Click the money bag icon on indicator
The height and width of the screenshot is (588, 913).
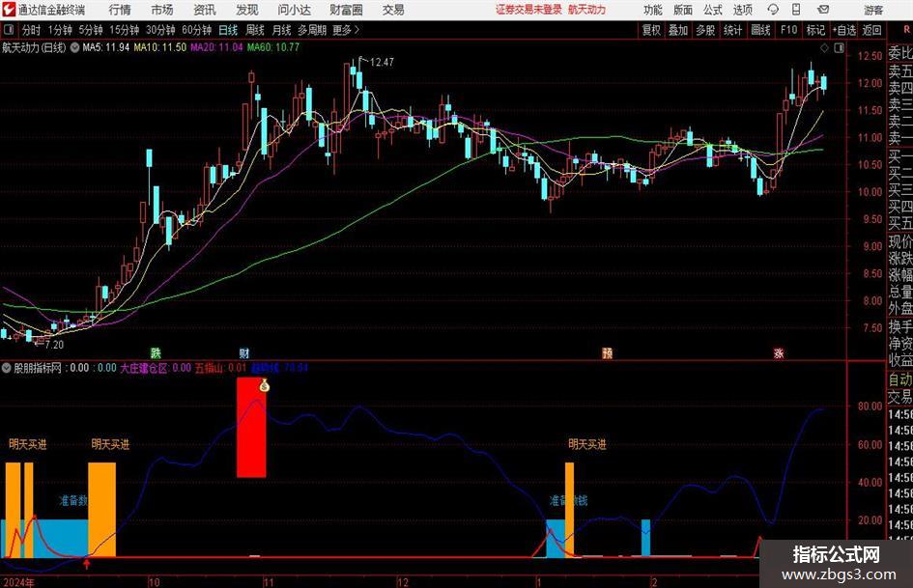coord(265,385)
